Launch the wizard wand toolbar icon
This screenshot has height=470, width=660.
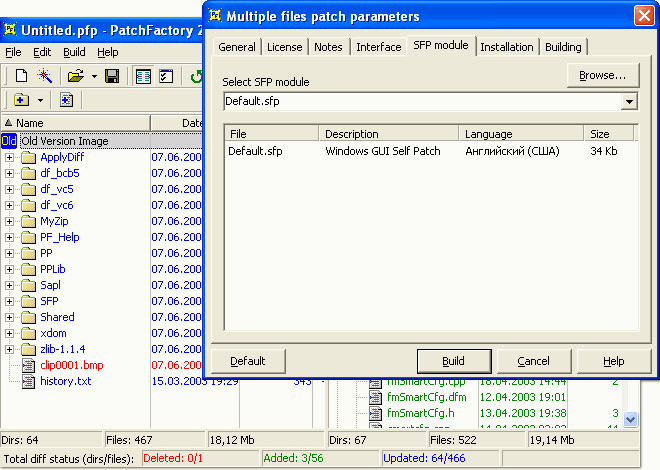(45, 76)
